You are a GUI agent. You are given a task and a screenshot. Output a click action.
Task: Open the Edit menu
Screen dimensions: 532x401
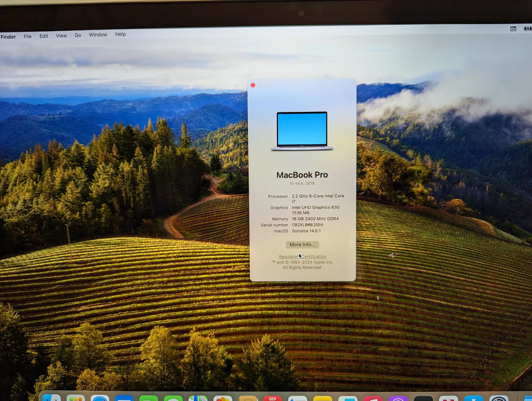pyautogui.click(x=44, y=36)
